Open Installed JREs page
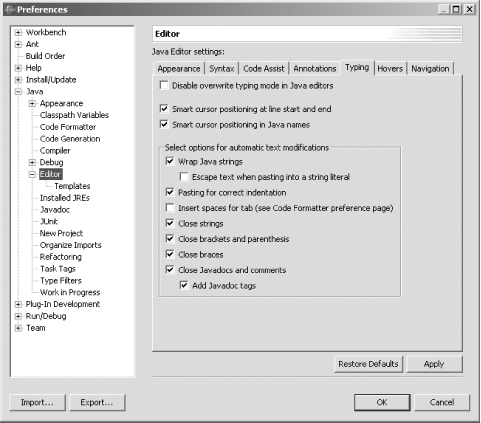481x423 pixels. click(x=65, y=198)
